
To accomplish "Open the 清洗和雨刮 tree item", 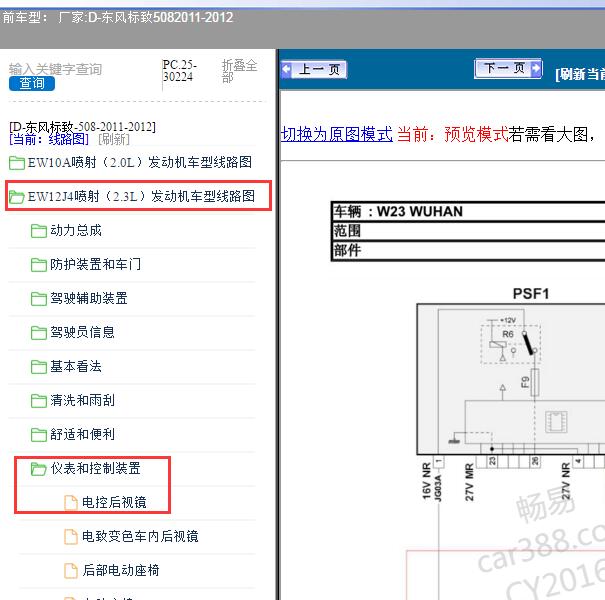I will tap(83, 400).
